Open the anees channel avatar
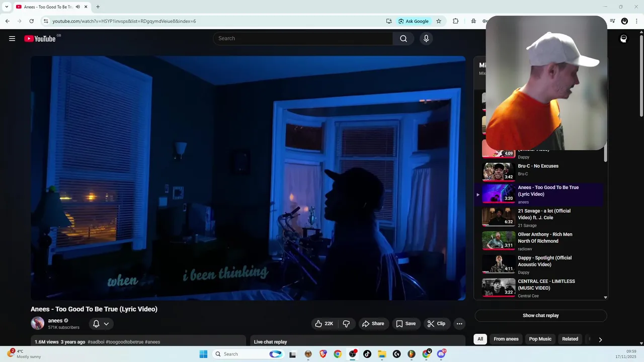The width and height of the screenshot is (644, 362). (38, 323)
